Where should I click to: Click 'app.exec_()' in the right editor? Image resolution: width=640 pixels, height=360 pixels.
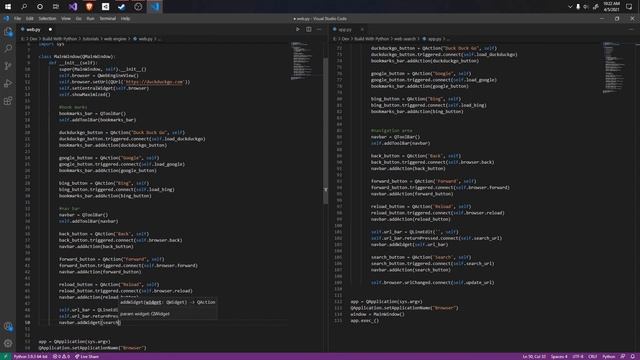coord(364,320)
